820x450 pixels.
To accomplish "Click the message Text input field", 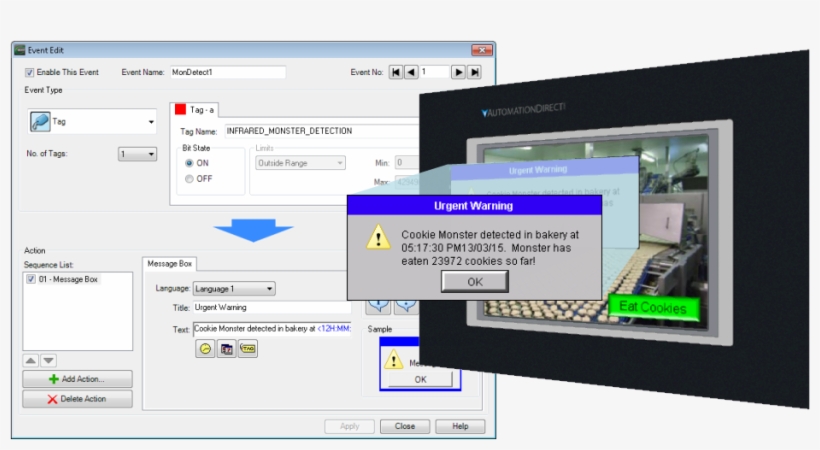I will (x=272, y=329).
